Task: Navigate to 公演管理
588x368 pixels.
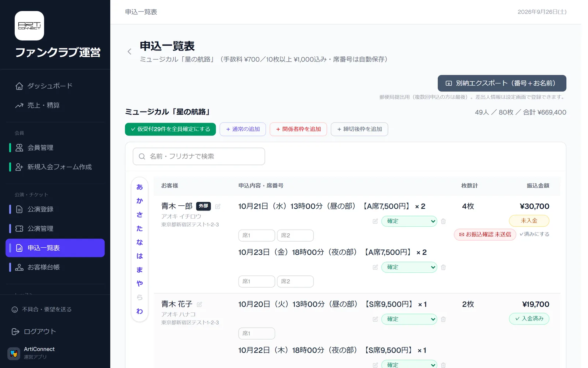Action: tap(55, 229)
